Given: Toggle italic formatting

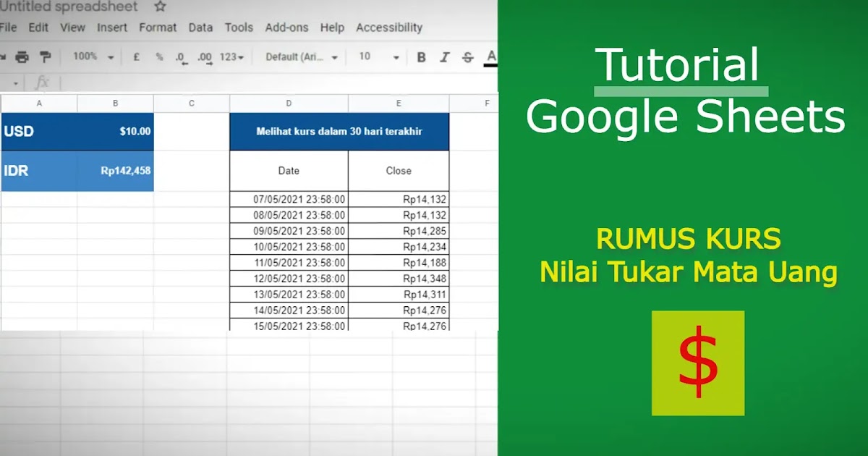Looking at the screenshot, I should point(444,56).
